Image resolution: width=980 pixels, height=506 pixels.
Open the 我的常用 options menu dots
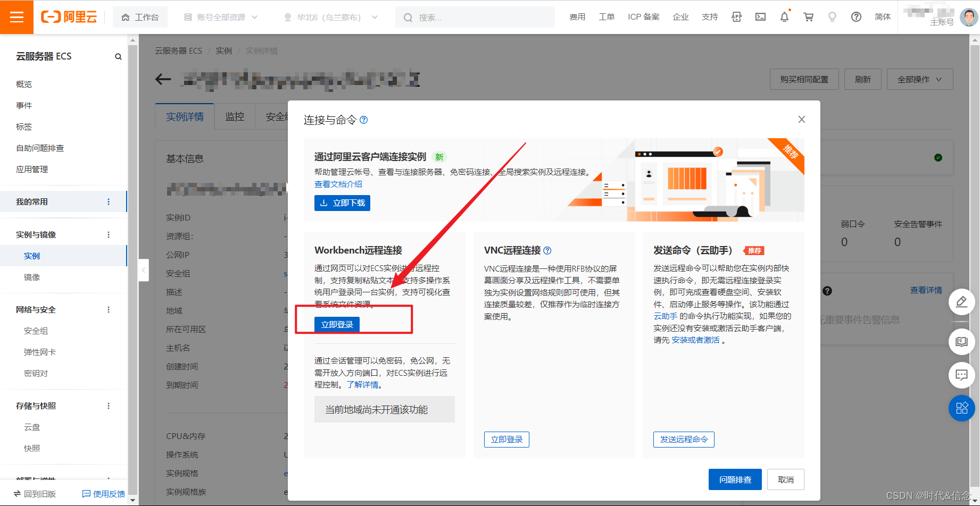click(x=109, y=201)
